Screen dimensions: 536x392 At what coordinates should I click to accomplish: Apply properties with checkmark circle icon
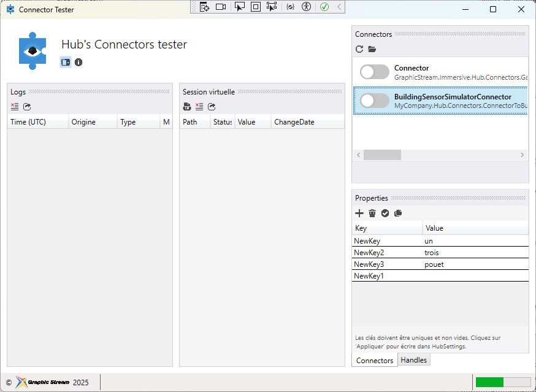coord(385,213)
